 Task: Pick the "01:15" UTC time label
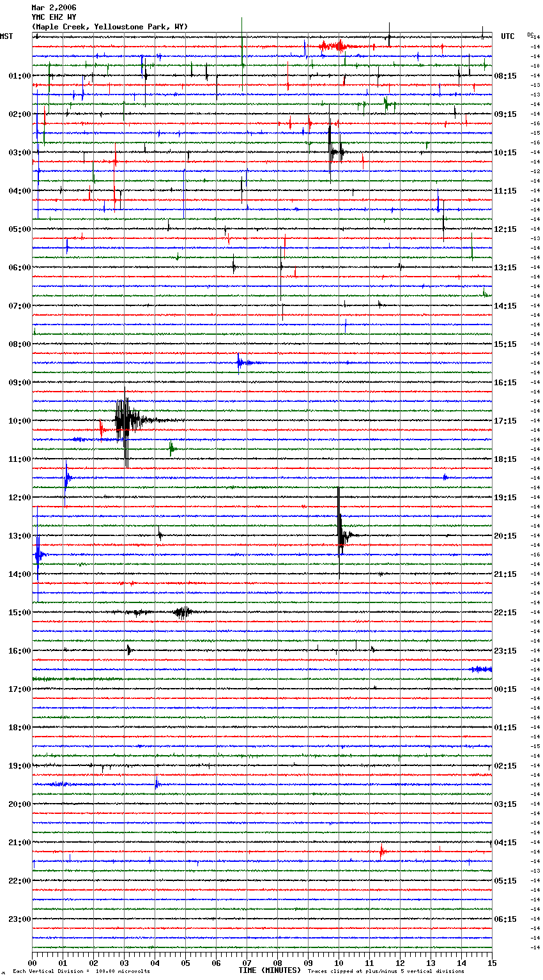[505, 728]
